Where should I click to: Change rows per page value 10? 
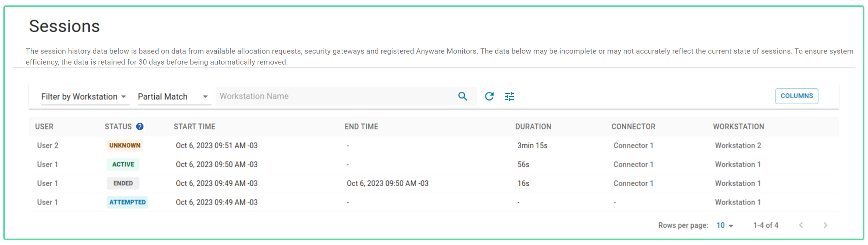pyautogui.click(x=725, y=226)
